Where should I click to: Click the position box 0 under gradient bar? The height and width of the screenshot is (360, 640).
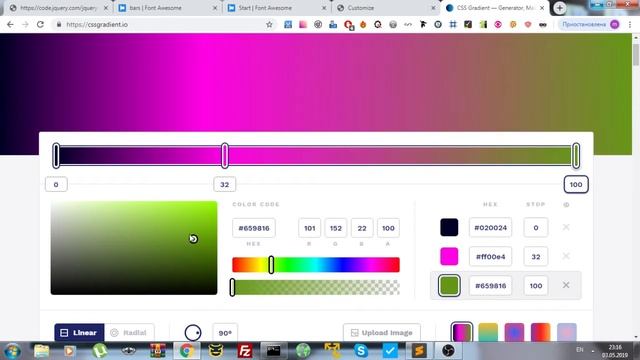(56, 184)
